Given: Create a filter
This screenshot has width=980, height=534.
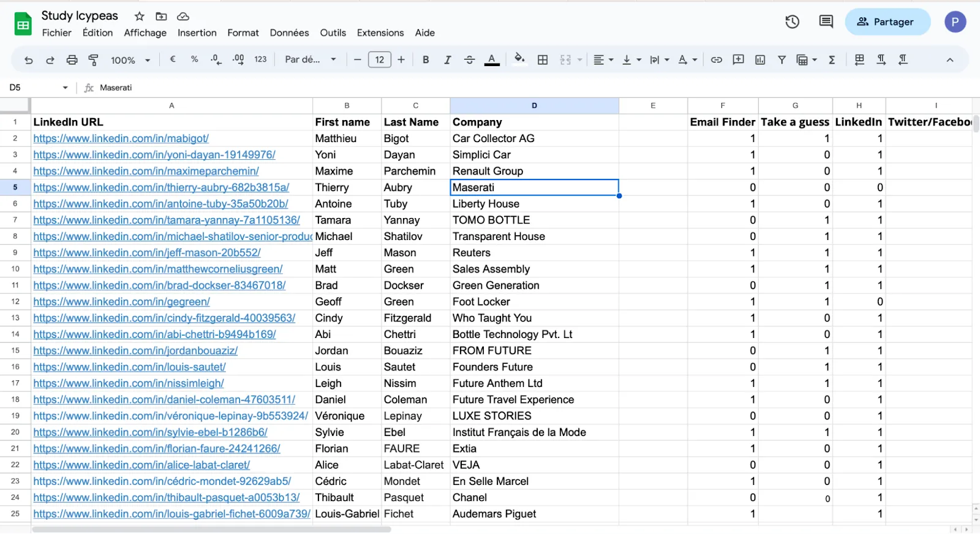Looking at the screenshot, I should pos(782,59).
